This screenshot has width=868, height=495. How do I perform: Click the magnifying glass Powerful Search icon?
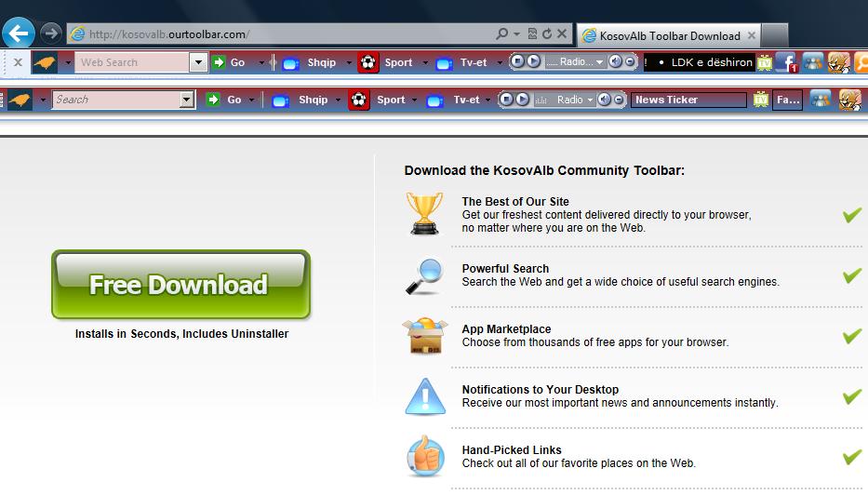(x=424, y=275)
